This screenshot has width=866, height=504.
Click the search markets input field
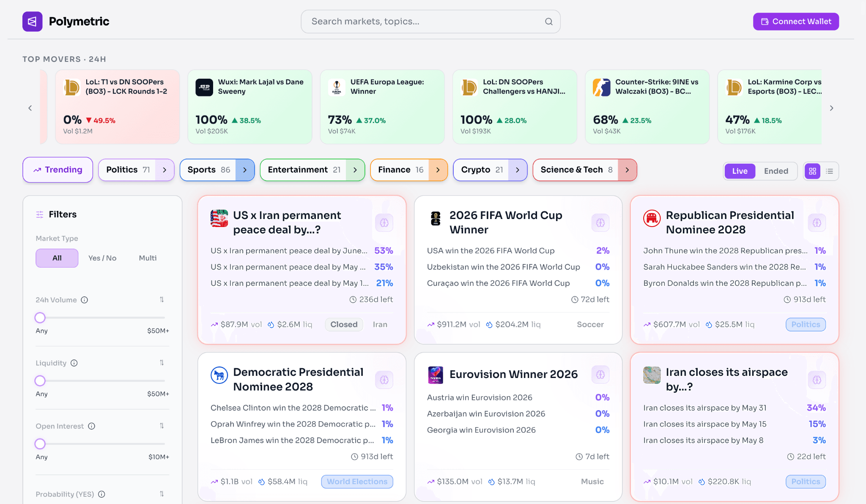(x=430, y=22)
